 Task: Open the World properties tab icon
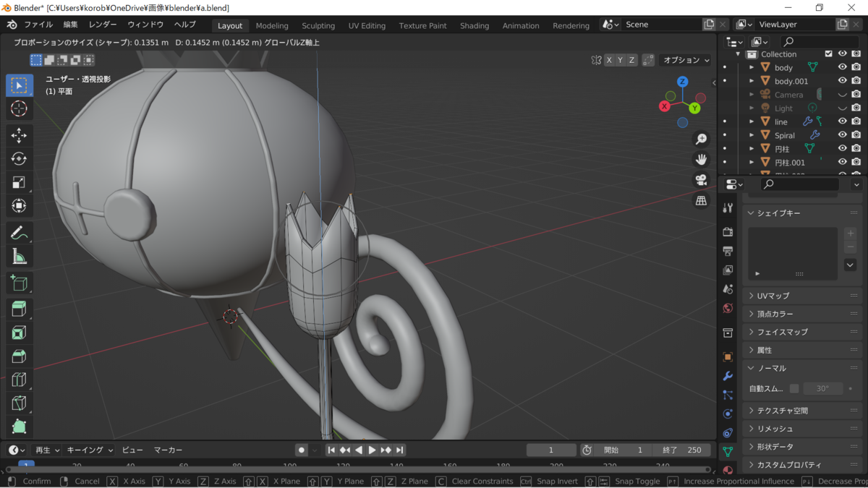(x=728, y=308)
